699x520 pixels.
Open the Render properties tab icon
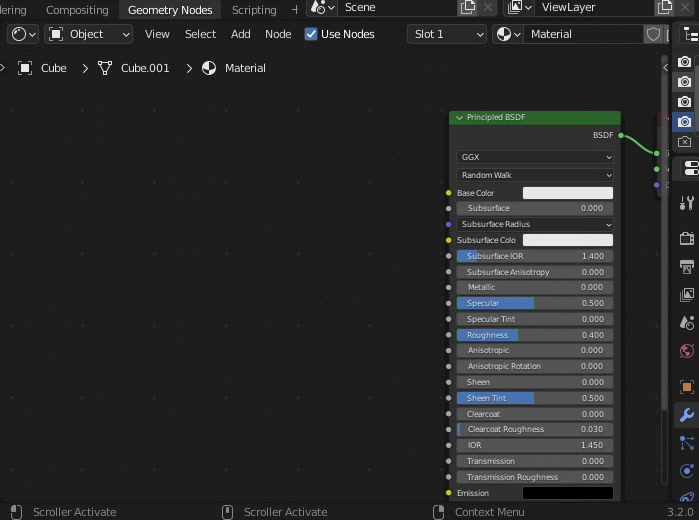tap(686, 238)
